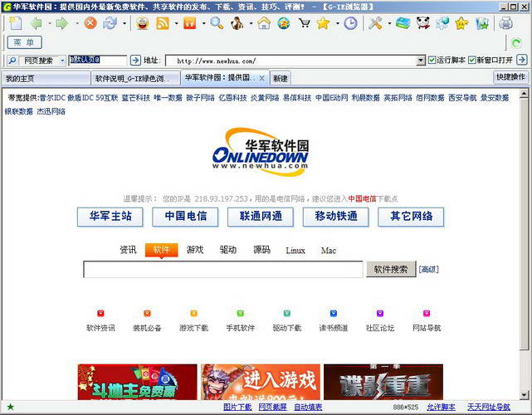Toggle the 新窗口打开 checkbox
532x415 pixels.
click(472, 60)
